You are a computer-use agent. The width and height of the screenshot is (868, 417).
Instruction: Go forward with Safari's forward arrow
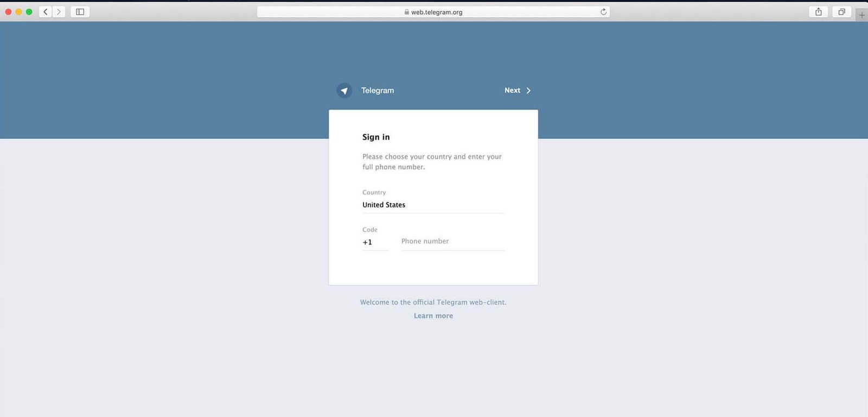(x=59, y=12)
